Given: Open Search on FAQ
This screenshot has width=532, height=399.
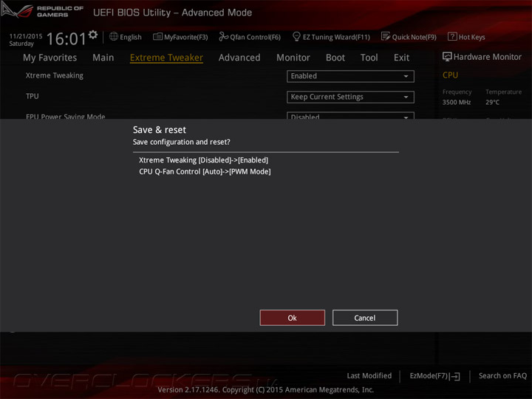Looking at the screenshot, I should 502,376.
